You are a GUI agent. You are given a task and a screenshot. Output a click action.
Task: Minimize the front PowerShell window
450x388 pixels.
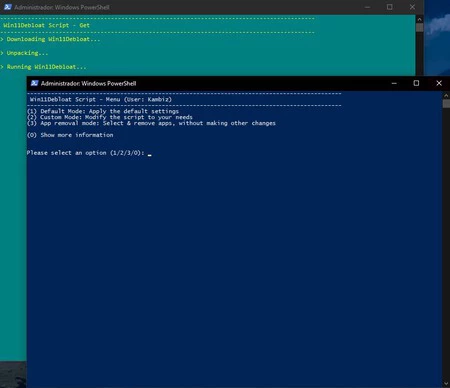coord(394,83)
